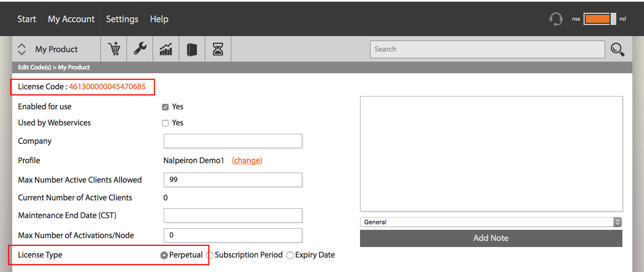The image size is (644, 272).
Task: Click the magnifying glass search icon
Action: (617, 49)
